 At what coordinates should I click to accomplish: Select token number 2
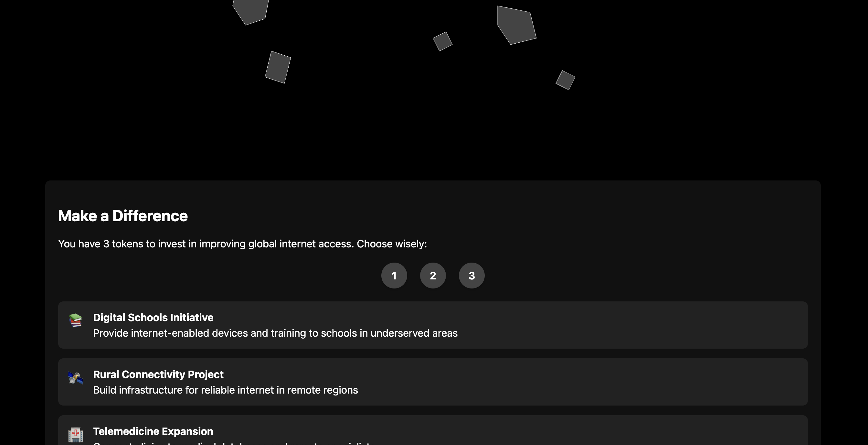(x=433, y=276)
